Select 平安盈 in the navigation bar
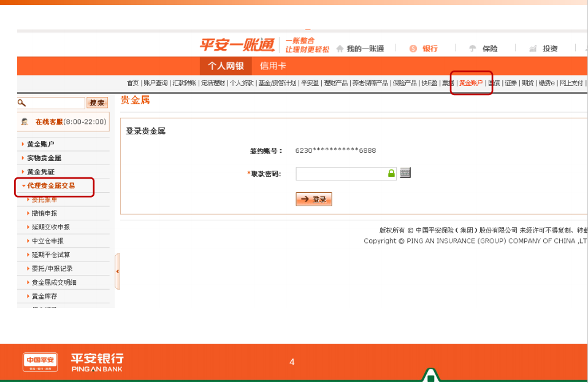Image resolution: width=588 pixels, height=383 pixels. pos(310,83)
